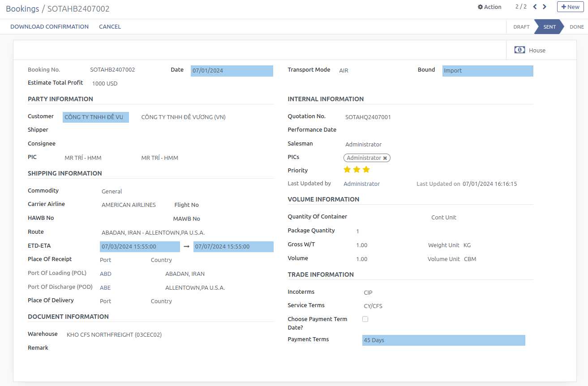
Task: Open the House money icon button
Action: click(x=530, y=50)
